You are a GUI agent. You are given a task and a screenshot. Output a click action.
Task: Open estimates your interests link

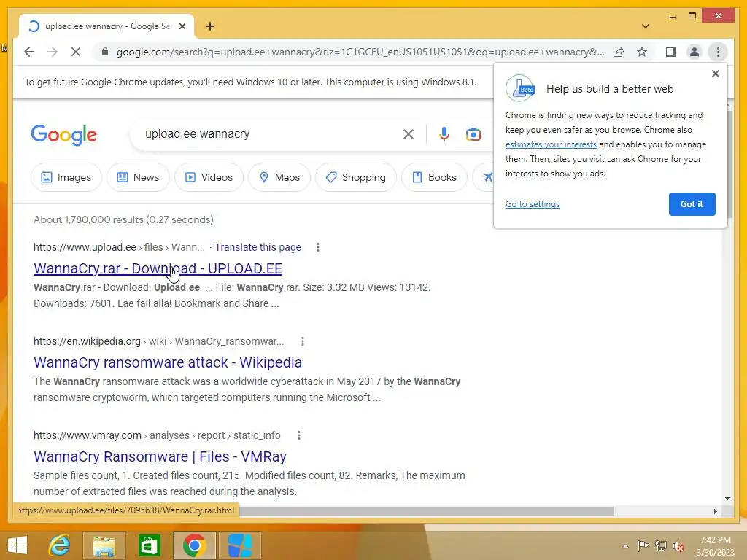pyautogui.click(x=551, y=144)
